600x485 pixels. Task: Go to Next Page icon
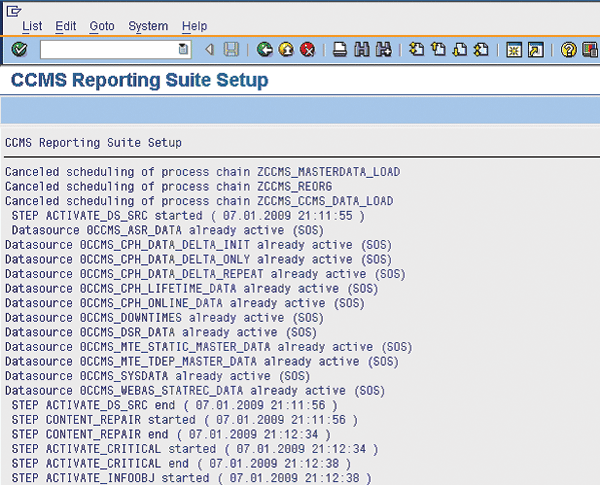pos(458,49)
